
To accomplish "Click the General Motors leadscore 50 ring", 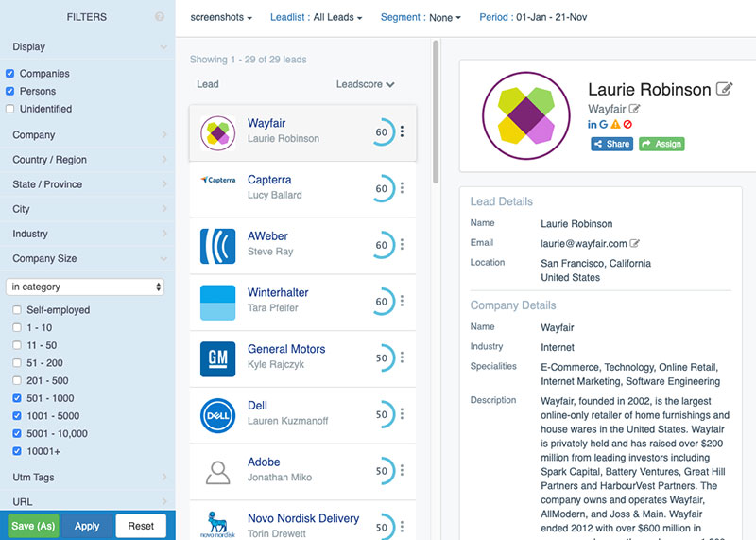I will pyautogui.click(x=382, y=357).
